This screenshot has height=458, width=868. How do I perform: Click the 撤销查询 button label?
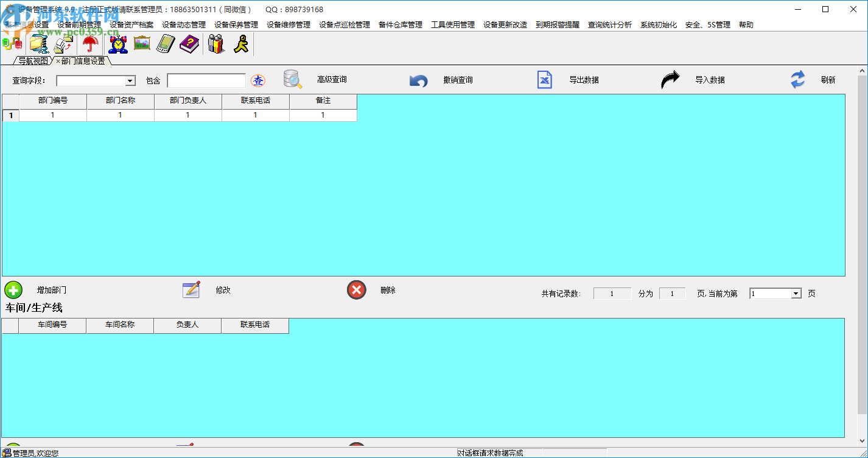(x=458, y=80)
